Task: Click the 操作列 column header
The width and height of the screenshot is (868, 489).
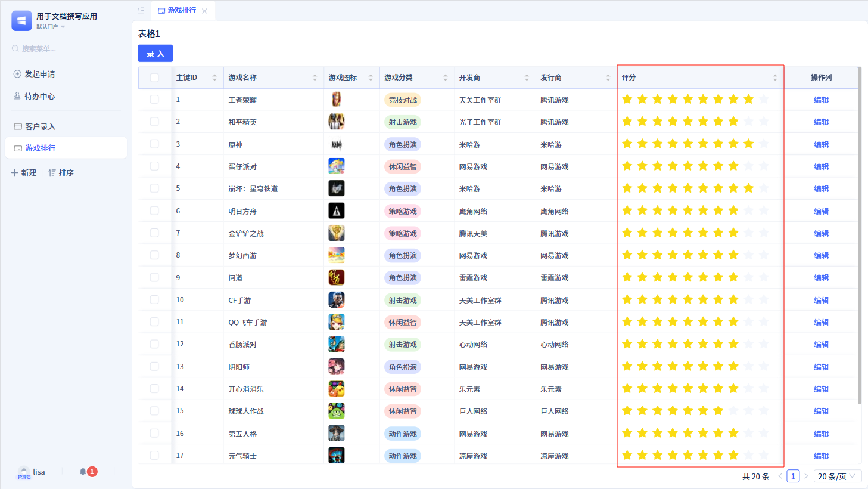Action: (821, 78)
